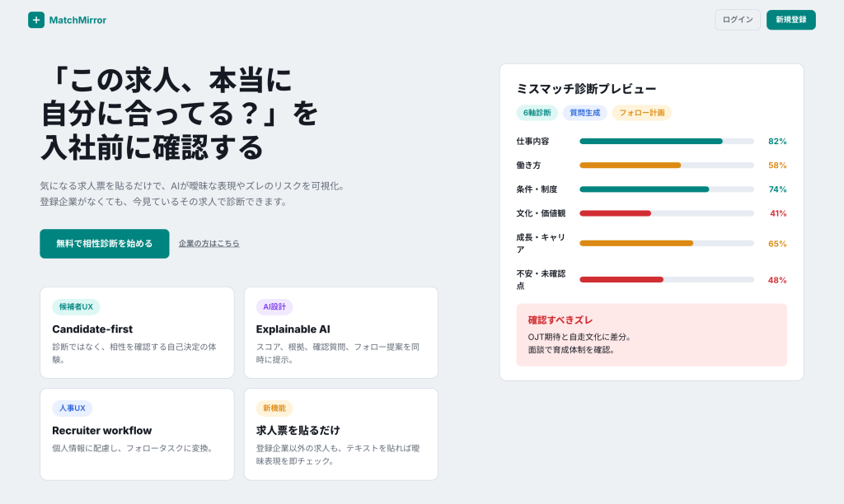Image resolution: width=844 pixels, height=504 pixels.
Task: Select the 6軸診断 tag
Action: tap(537, 113)
